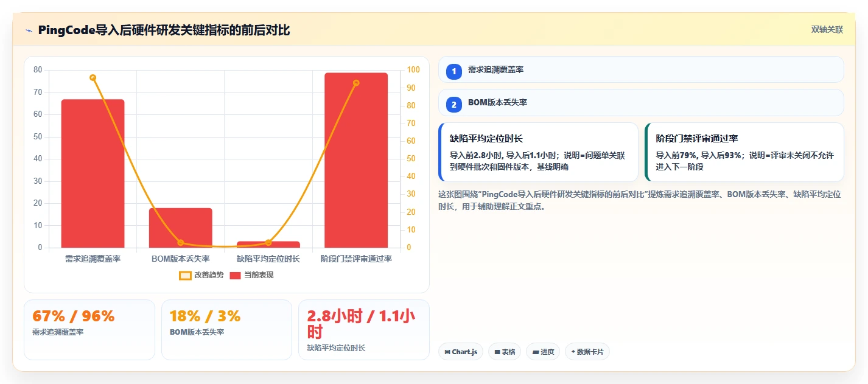868x384 pixels.
Task: Click x-axis label 缺陷平均定位时长
Action: point(268,259)
